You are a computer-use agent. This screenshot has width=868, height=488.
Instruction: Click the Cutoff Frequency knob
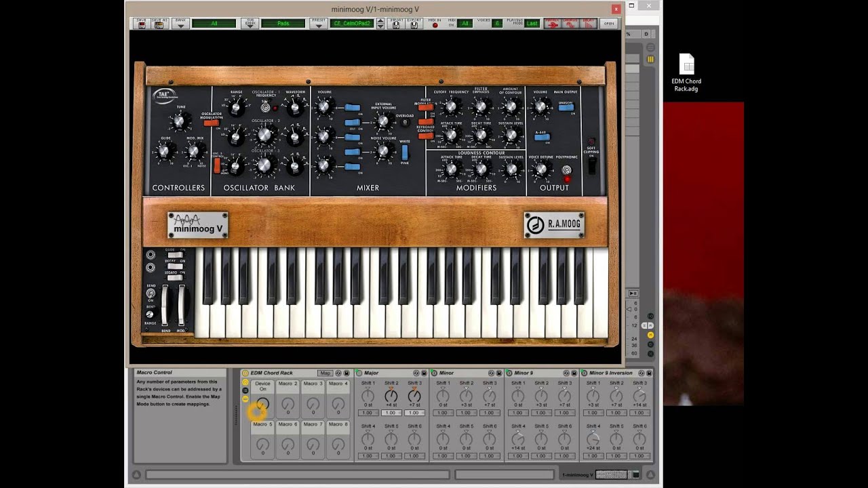coord(450,106)
